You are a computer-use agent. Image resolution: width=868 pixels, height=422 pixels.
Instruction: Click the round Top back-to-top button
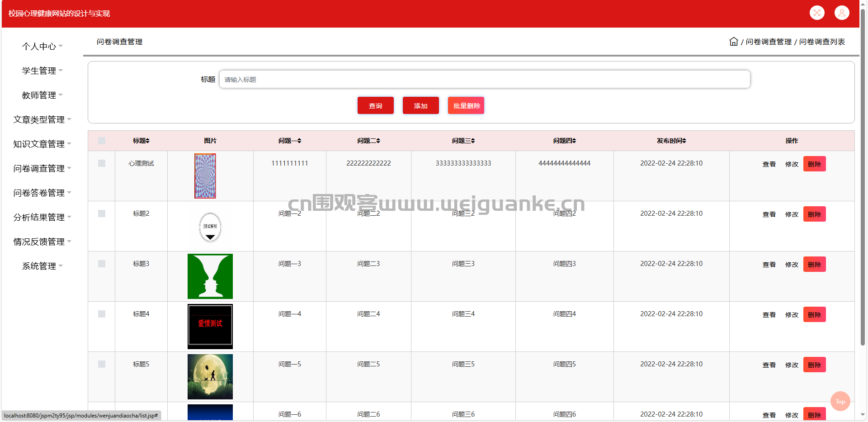pos(840,401)
